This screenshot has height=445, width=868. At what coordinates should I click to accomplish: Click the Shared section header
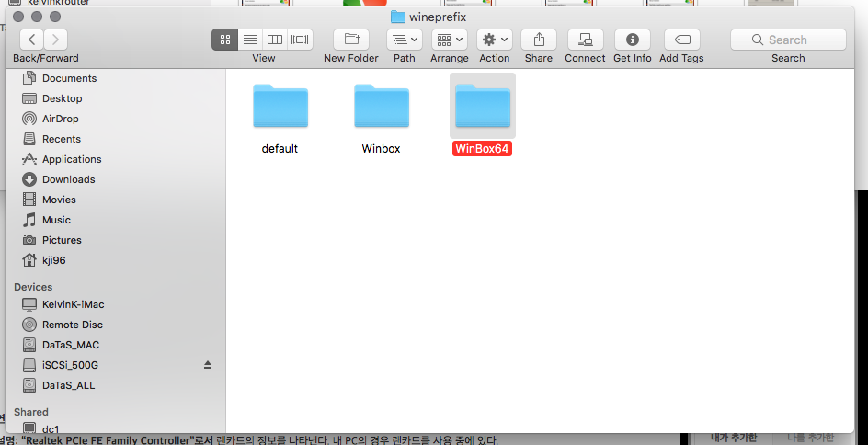(x=31, y=412)
